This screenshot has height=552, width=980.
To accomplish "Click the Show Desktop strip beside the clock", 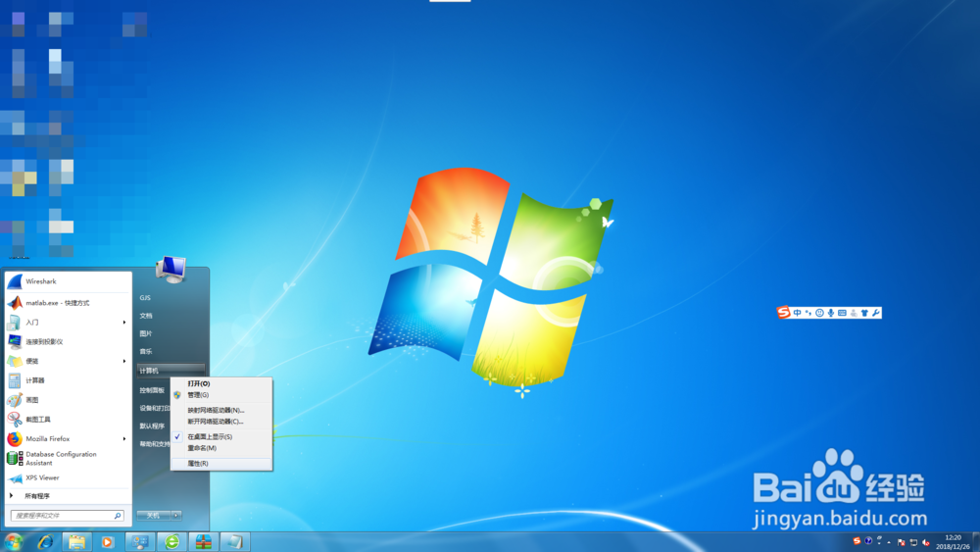I will point(976,542).
